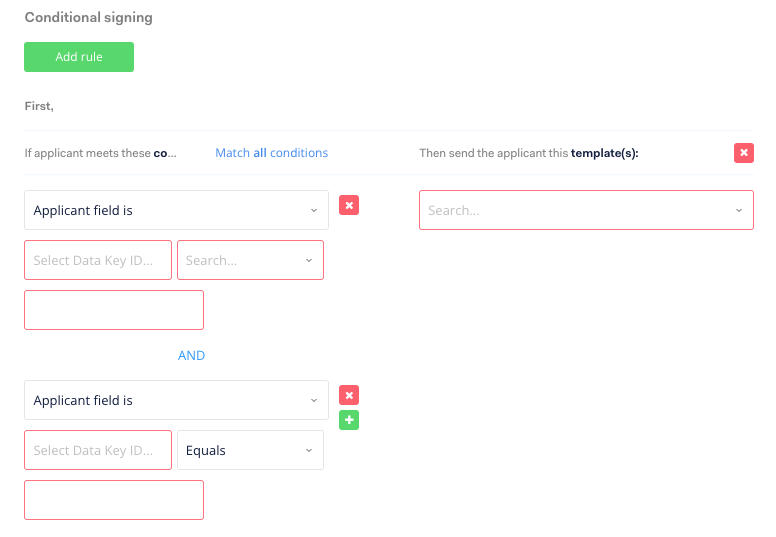Viewport: 776px width, 537px height.
Task: Open second Applicant field is dropdown
Action: pos(176,400)
